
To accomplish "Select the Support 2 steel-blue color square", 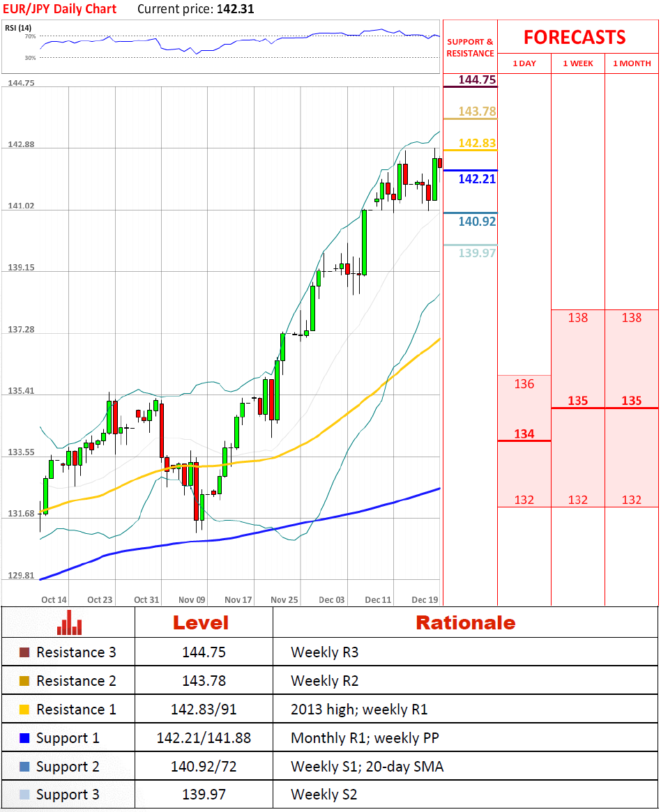I will click(24, 767).
